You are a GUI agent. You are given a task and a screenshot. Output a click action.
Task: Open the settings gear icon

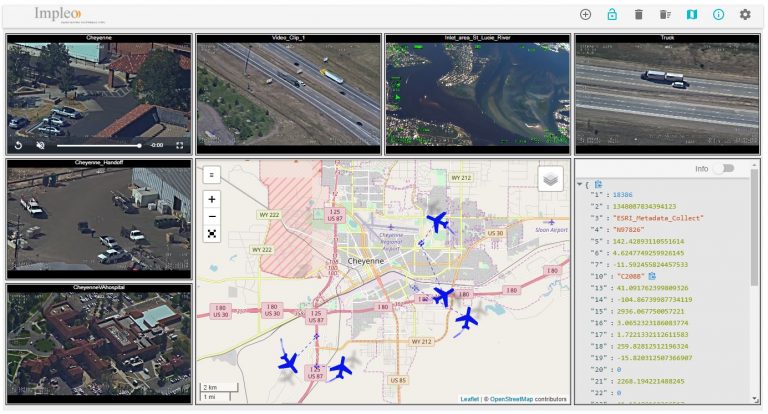pos(745,14)
